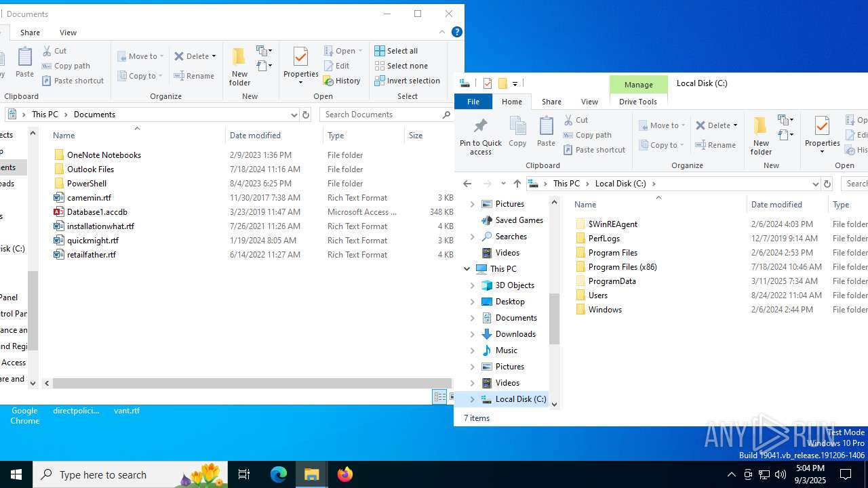Click the horizontal scrollbar in the Documents window
Viewport: 868px width, 488px height.
[x=252, y=383]
